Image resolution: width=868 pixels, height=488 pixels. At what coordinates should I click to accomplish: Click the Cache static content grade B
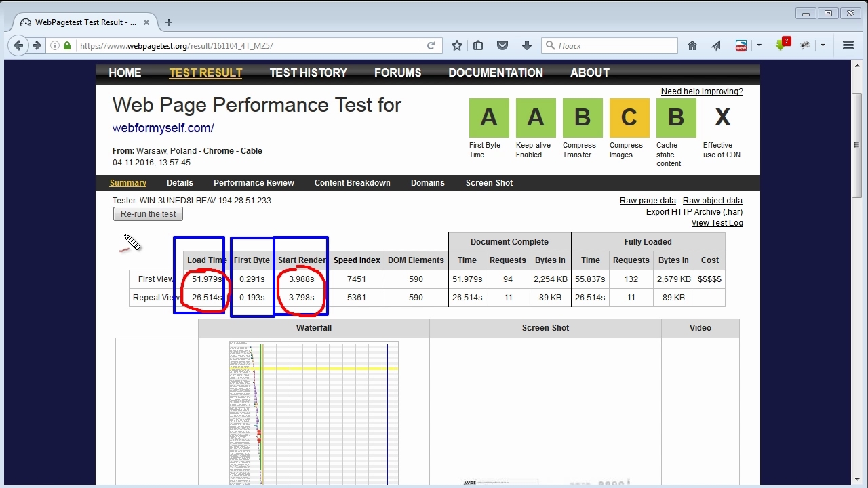tap(676, 118)
